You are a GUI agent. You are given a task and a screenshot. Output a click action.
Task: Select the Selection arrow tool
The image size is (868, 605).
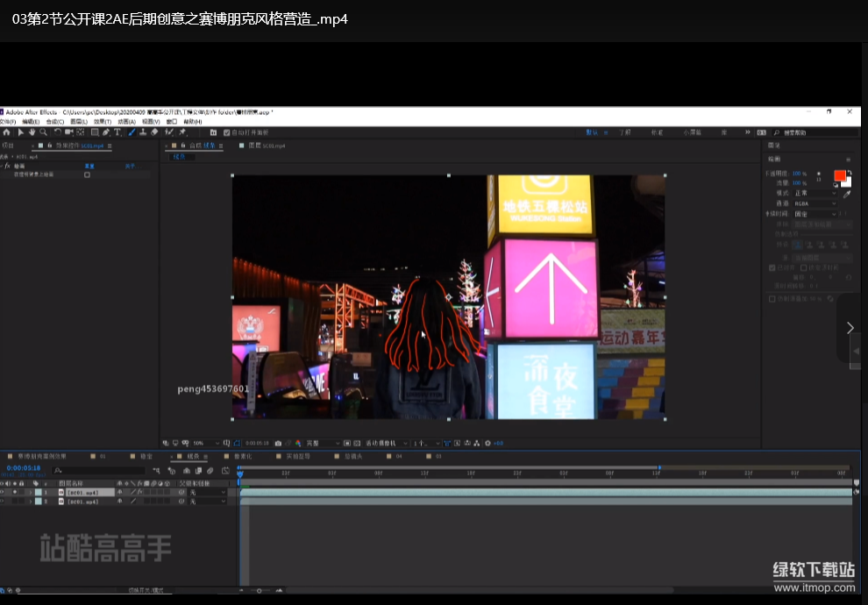[20, 132]
